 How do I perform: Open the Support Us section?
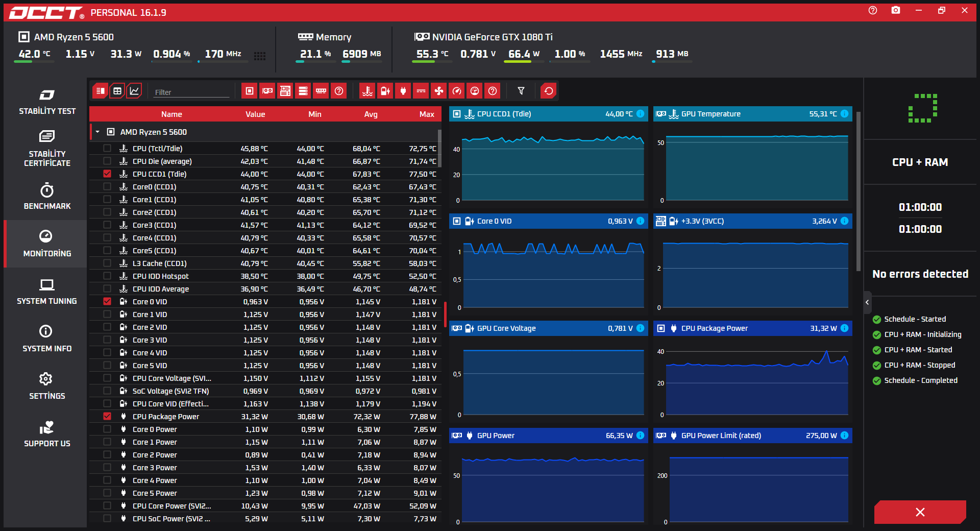click(47, 434)
